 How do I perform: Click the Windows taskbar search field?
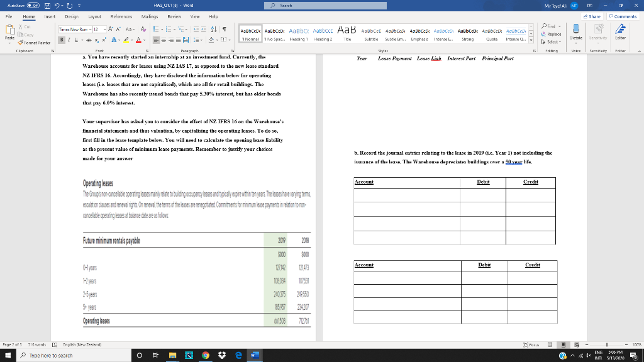click(x=74, y=356)
